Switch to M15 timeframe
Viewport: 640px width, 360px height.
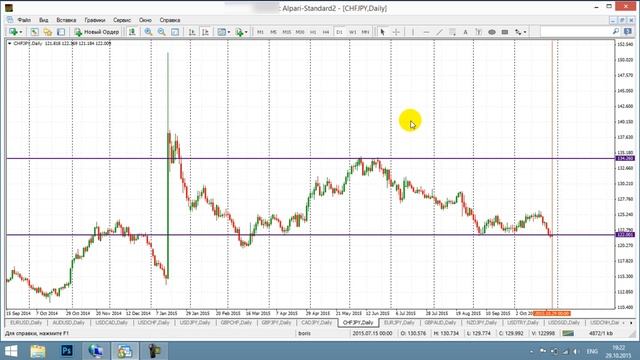point(287,32)
